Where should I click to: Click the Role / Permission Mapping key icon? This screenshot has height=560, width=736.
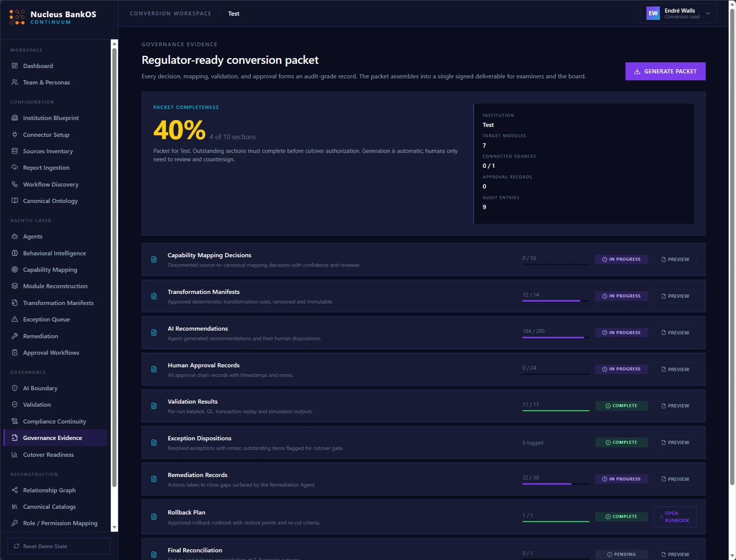coord(15,523)
